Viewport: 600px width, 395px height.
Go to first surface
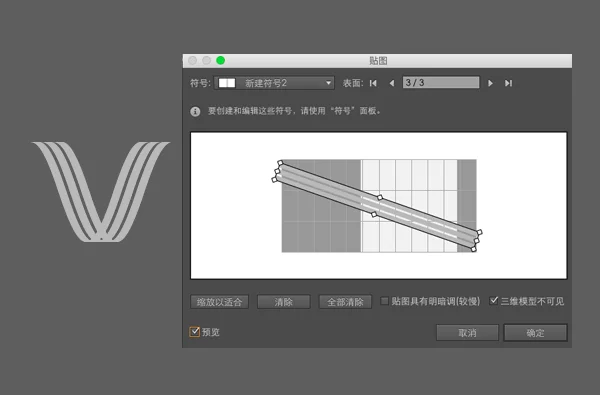click(x=373, y=83)
